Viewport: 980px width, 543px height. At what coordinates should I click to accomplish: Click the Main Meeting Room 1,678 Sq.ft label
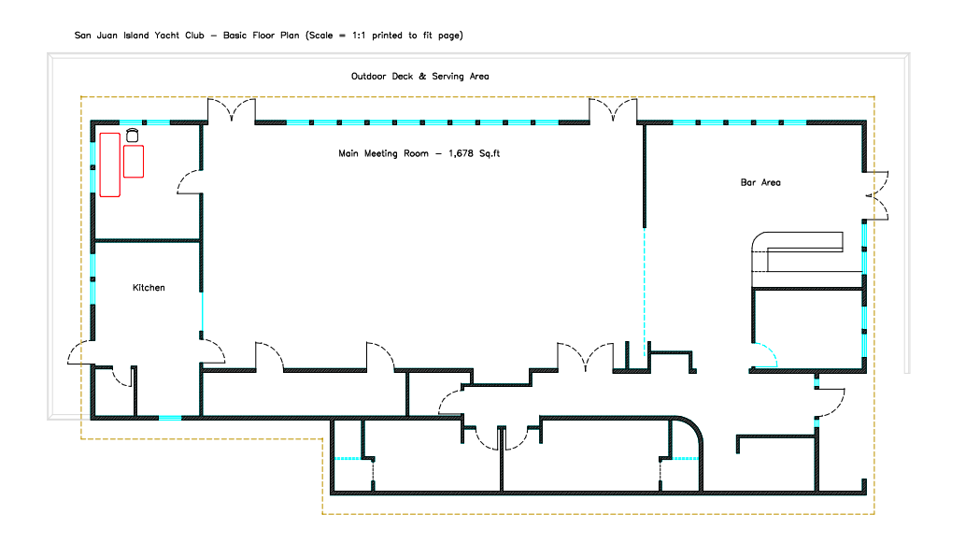click(419, 153)
